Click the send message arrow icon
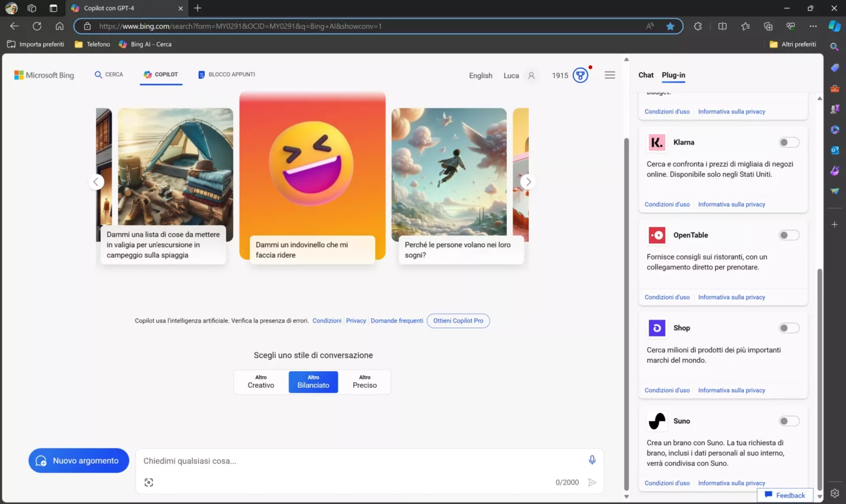Screen dimensions: 846x504 (592, 483)
